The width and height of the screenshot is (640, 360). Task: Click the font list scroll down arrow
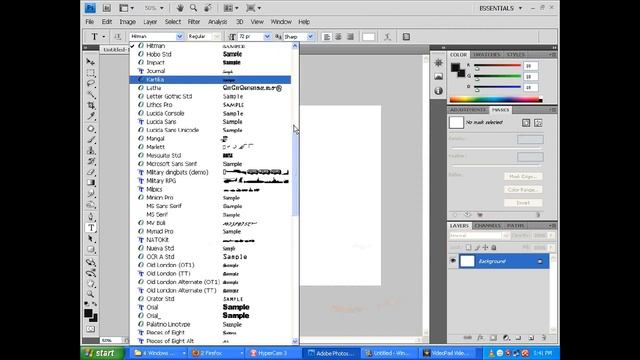(295, 341)
